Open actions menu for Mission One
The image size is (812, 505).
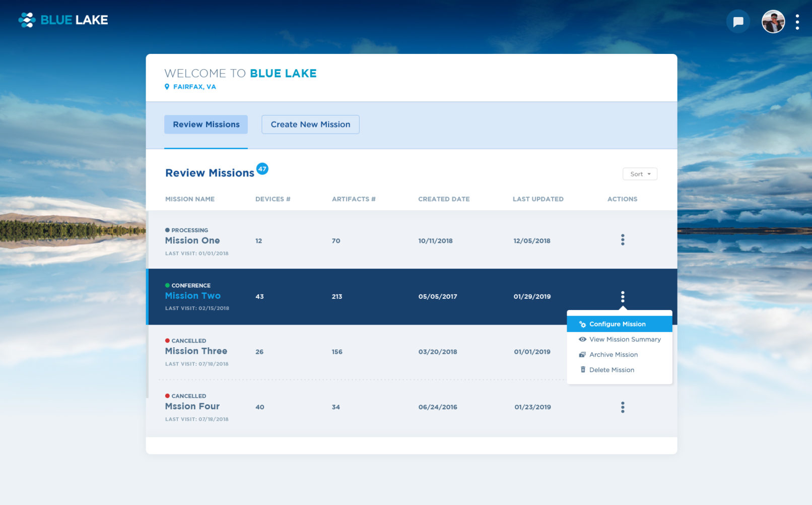tap(623, 240)
